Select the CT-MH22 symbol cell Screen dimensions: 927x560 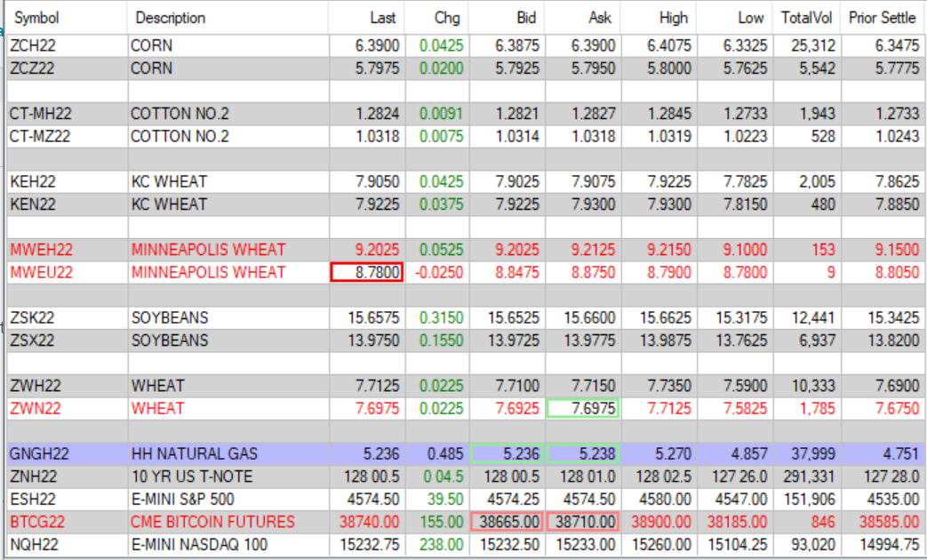68,114
